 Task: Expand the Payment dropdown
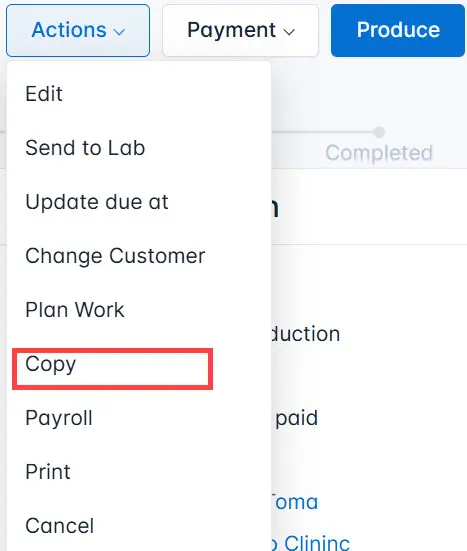(x=240, y=31)
